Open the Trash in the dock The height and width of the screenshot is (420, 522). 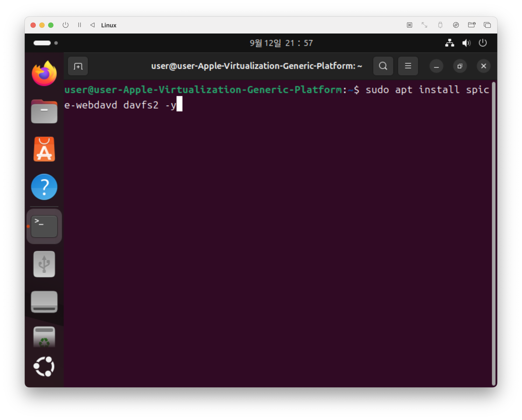pos(44,337)
